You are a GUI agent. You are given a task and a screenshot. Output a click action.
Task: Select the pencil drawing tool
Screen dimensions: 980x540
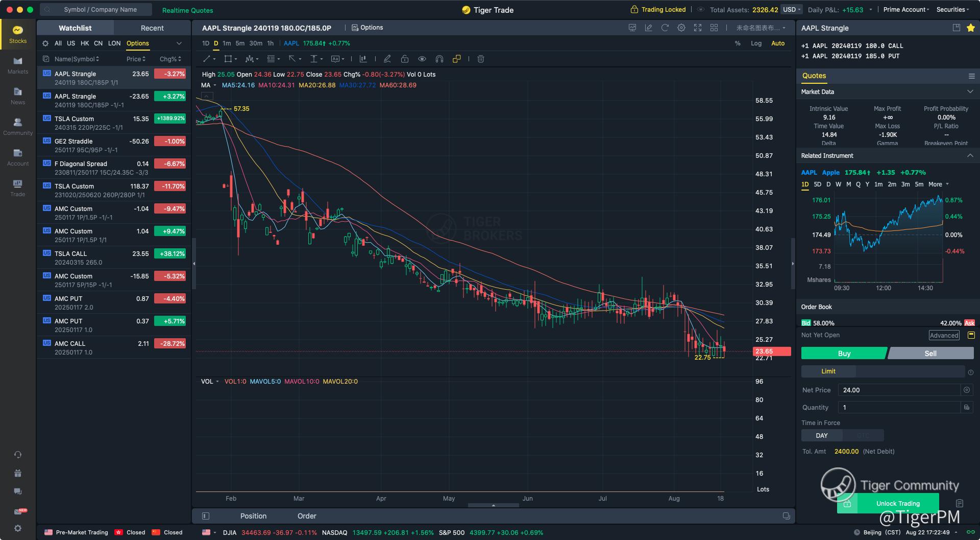pos(387,59)
